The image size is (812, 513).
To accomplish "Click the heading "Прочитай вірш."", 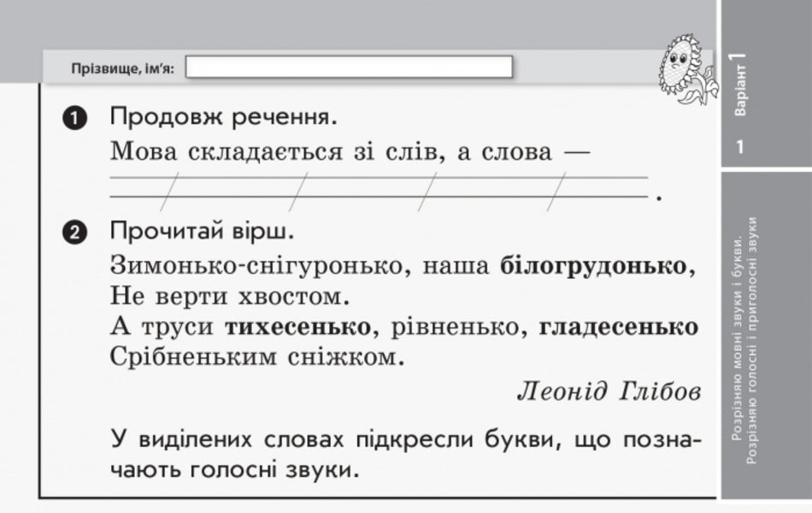I will pyautogui.click(x=202, y=231).
